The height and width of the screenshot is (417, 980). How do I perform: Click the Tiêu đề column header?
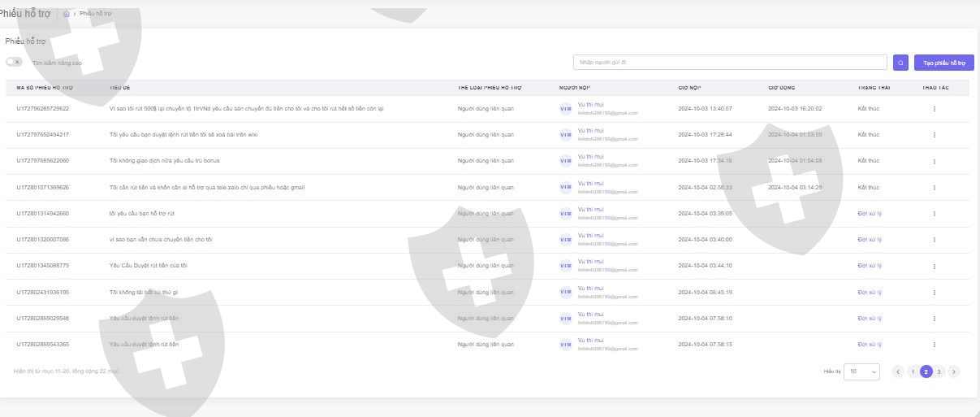pos(120,87)
